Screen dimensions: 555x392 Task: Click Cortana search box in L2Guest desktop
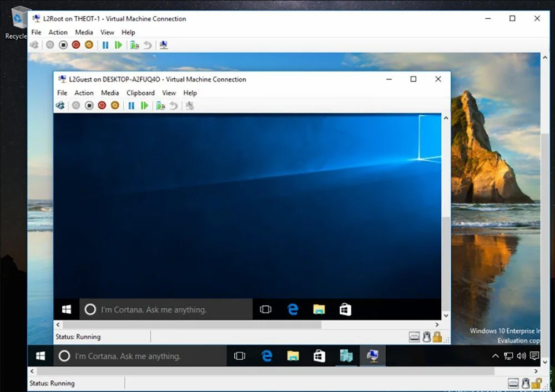166,309
